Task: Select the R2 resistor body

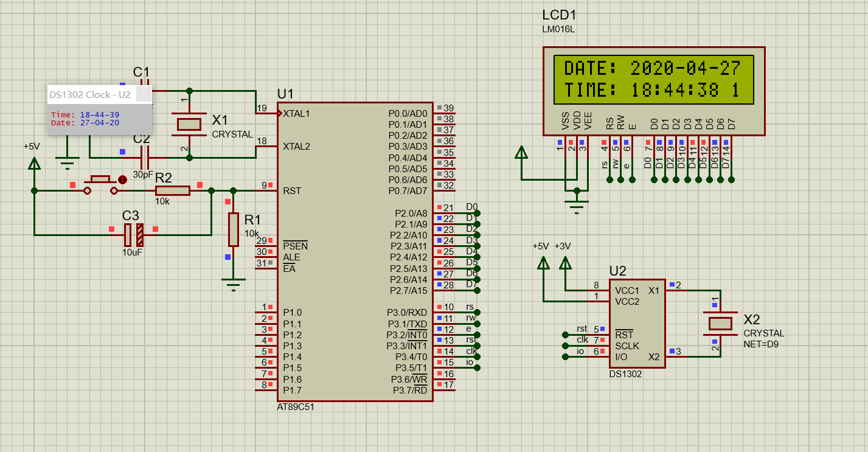Action: [173, 190]
